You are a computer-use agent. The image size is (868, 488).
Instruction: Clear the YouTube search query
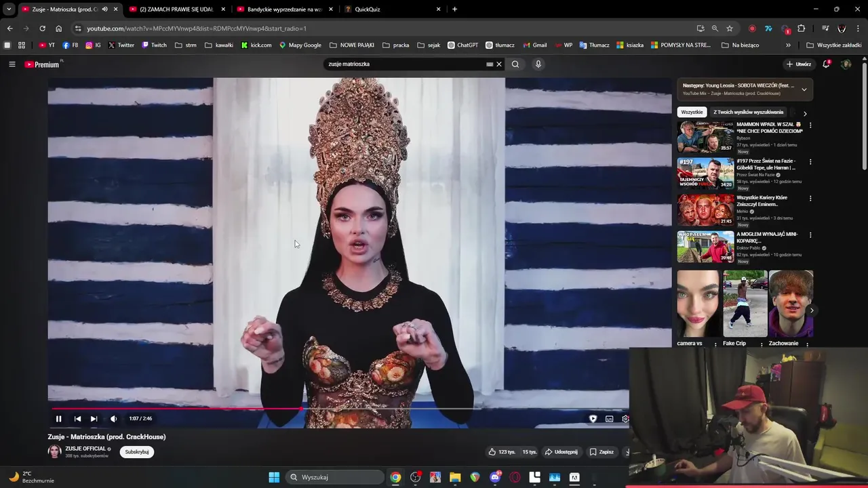(x=499, y=64)
